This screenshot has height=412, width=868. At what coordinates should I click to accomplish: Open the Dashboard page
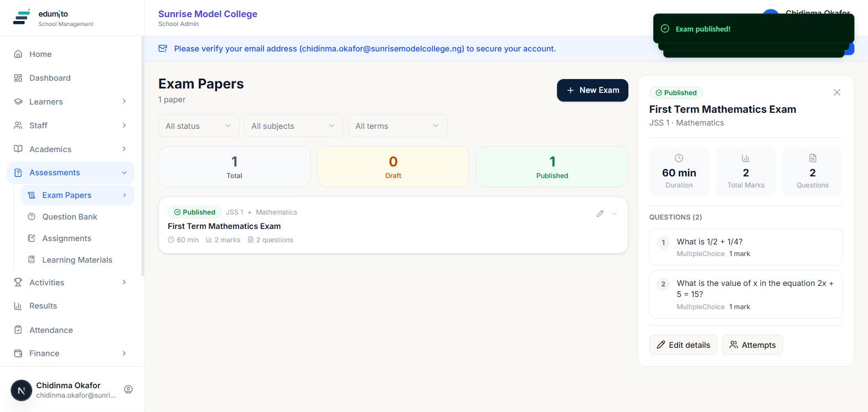pyautogui.click(x=71, y=78)
